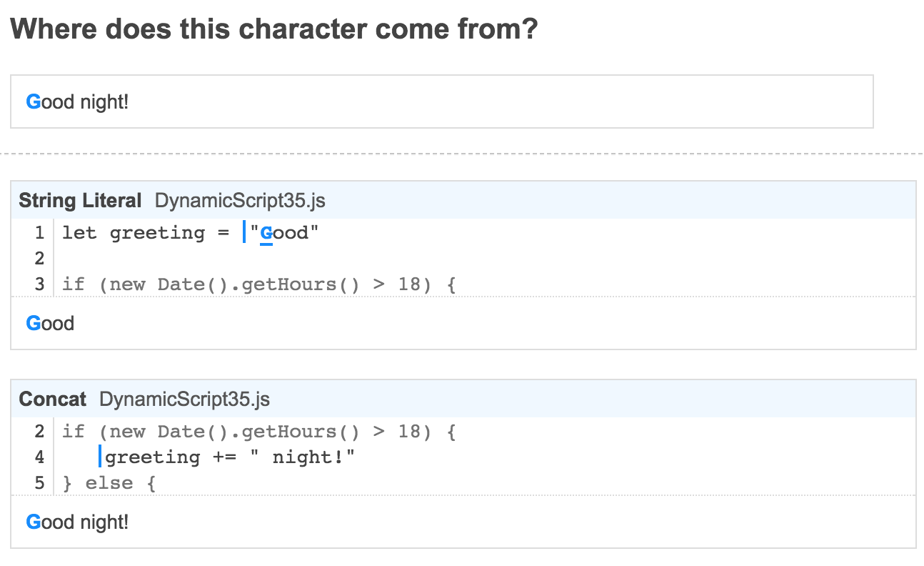Click the getHours() condition in String Literal block
The height and width of the screenshot is (566, 924).
258,284
